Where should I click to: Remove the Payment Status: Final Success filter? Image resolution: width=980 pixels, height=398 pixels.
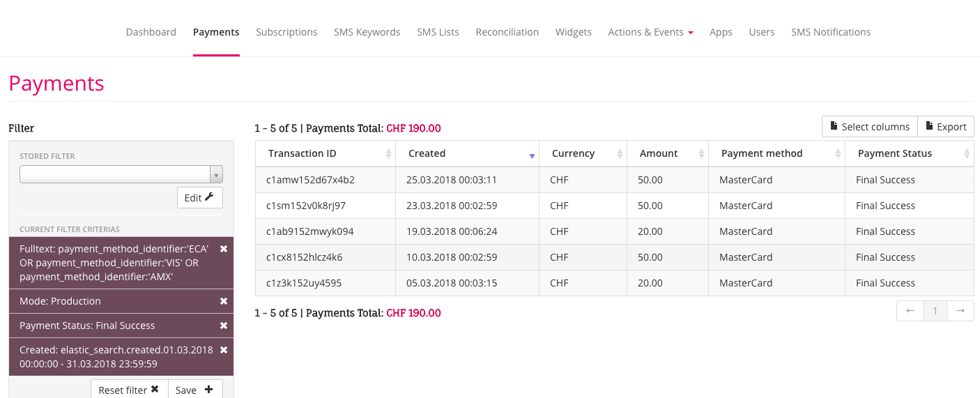coord(224,326)
